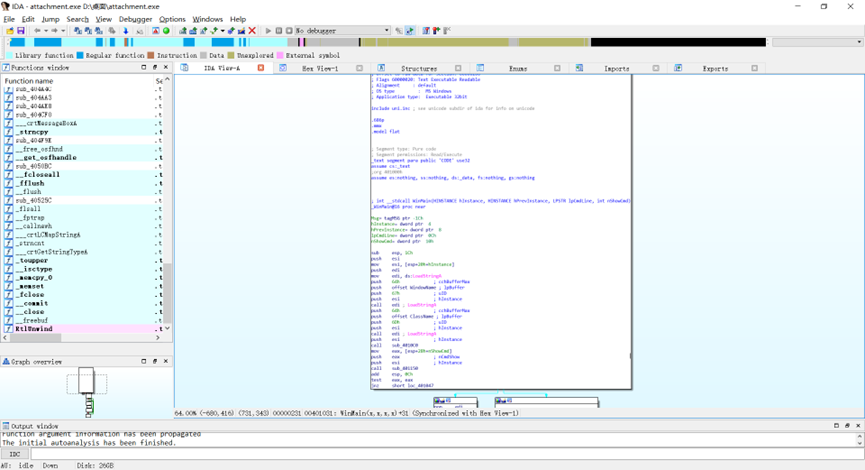
Task: Float the Functions window panel
Action: click(x=155, y=68)
